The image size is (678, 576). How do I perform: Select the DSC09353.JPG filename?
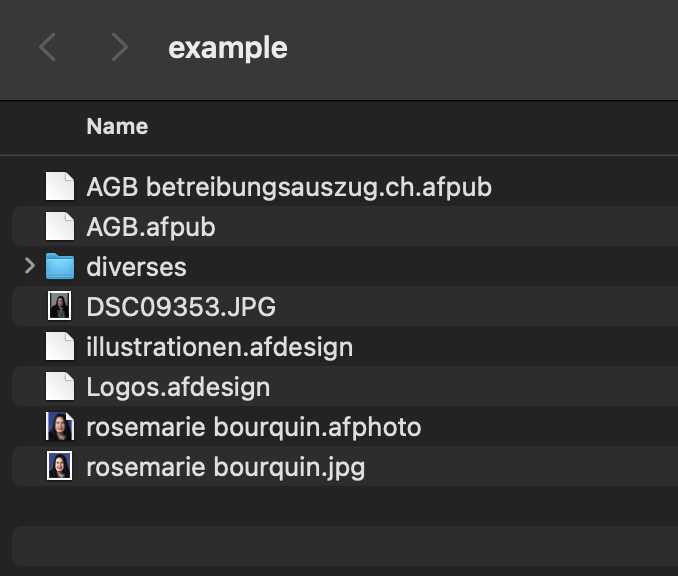pyautogui.click(x=181, y=307)
